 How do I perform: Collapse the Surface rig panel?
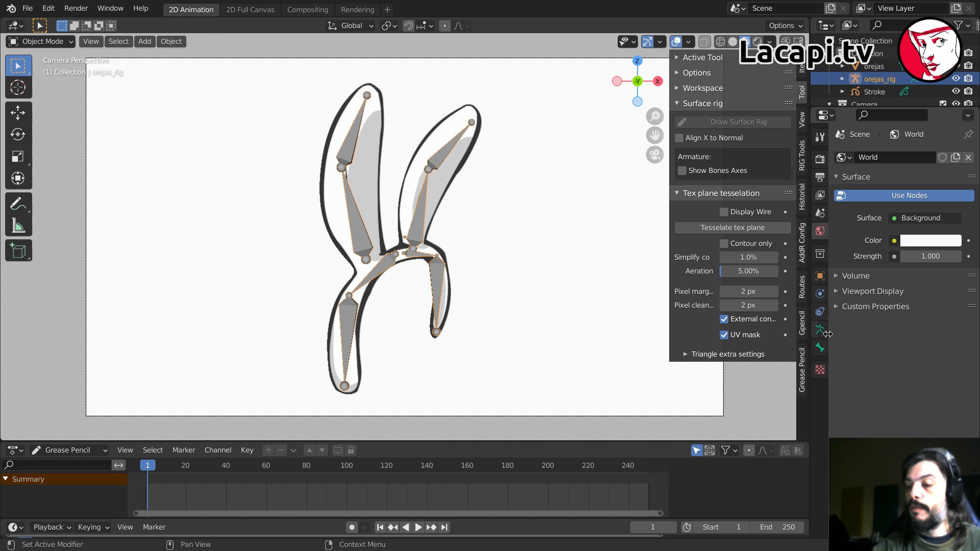(x=702, y=103)
